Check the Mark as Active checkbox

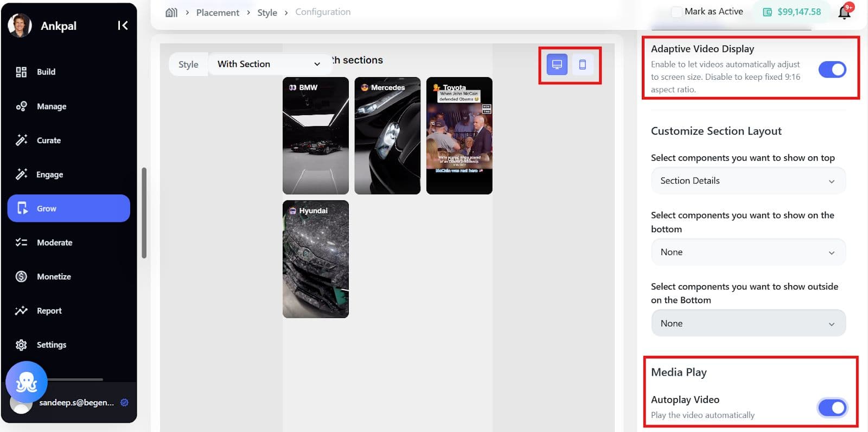coord(676,12)
